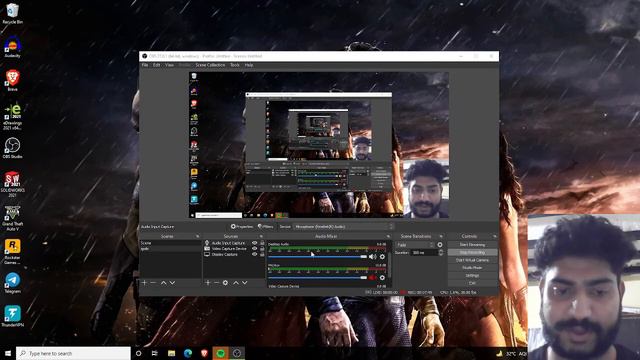Open the File menu in OBS
Viewport: 640px width, 360px height.
pos(145,65)
